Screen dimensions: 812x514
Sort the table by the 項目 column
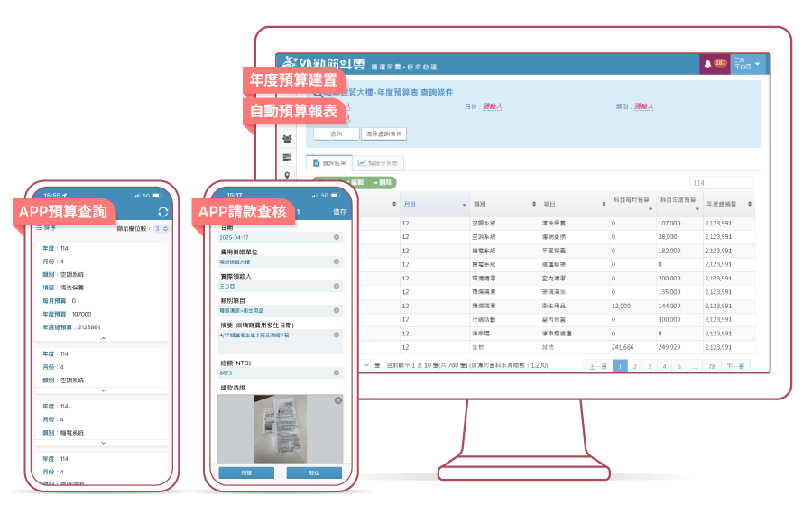(x=575, y=204)
